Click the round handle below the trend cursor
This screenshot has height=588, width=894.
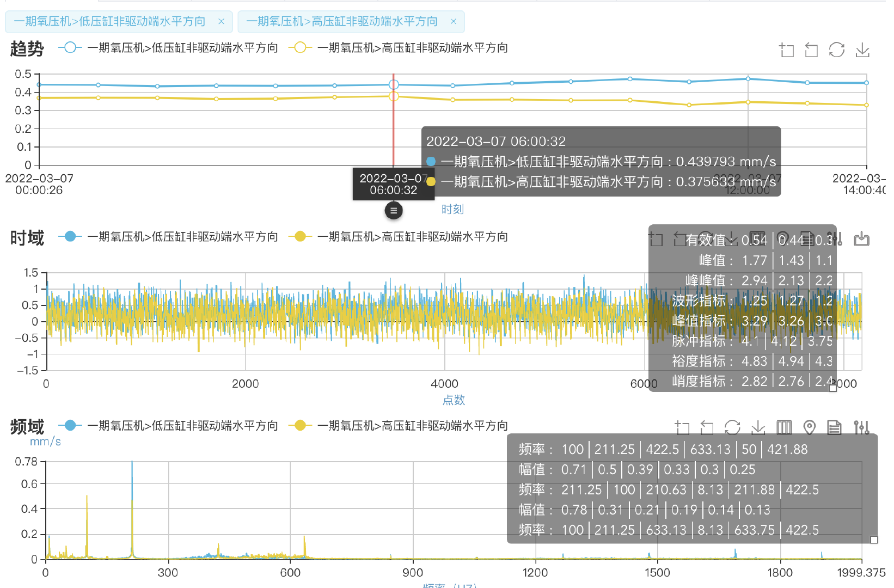(x=394, y=210)
